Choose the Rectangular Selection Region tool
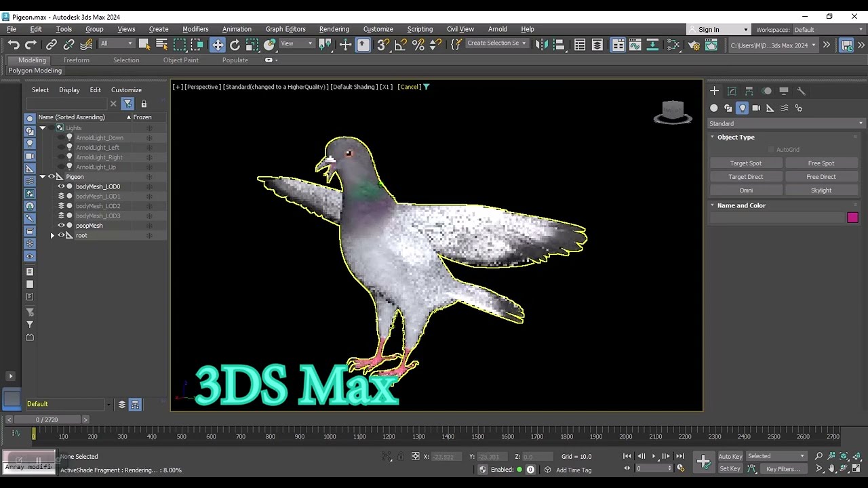 [x=179, y=45]
